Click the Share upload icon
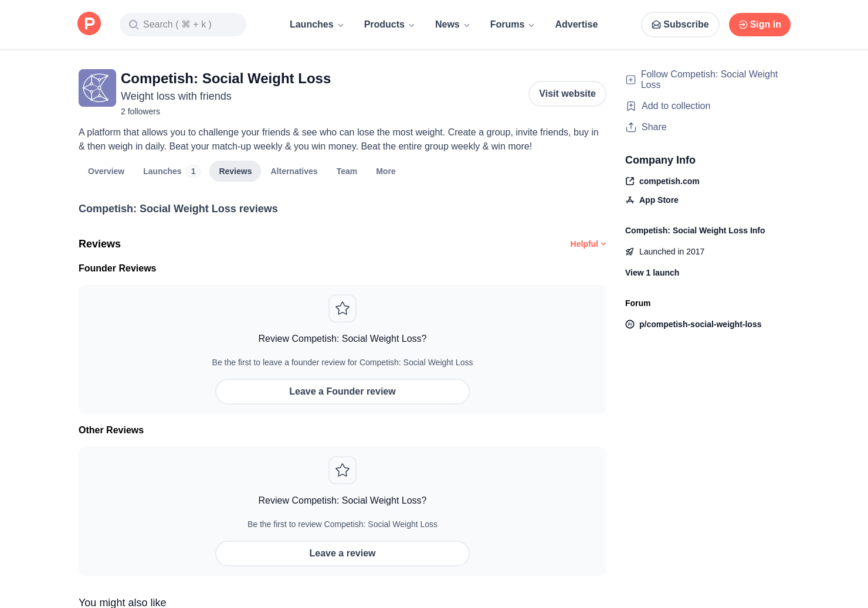Viewport: 868px width, 608px height. (x=631, y=127)
